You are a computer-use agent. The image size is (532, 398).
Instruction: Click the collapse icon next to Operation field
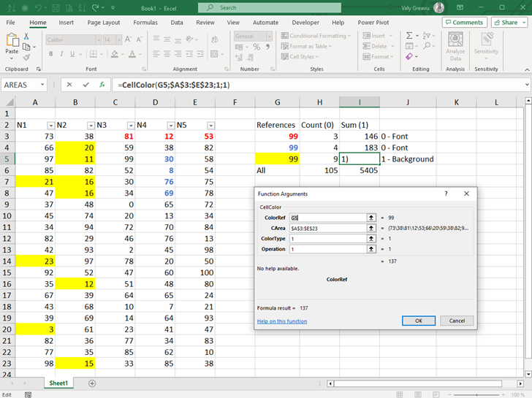pyautogui.click(x=370, y=249)
